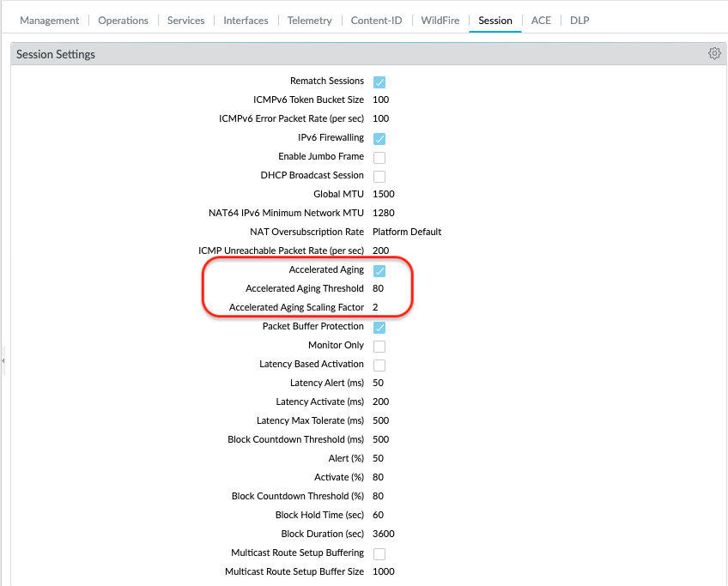Click Latency Max Tolerate (ms) value 500
Screen dimensions: 728x586
[x=380, y=420]
